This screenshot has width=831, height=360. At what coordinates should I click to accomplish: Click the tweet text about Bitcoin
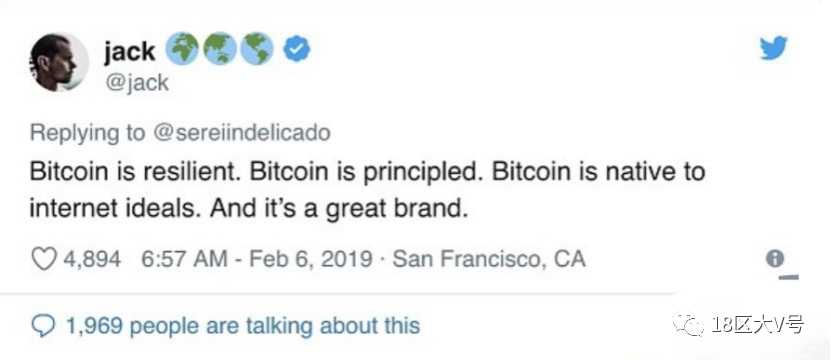[367, 191]
